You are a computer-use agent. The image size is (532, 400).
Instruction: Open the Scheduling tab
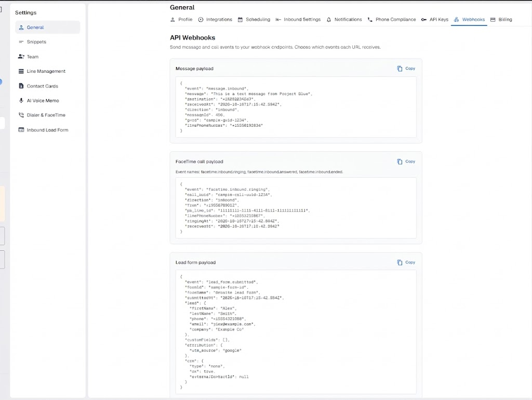254,20
